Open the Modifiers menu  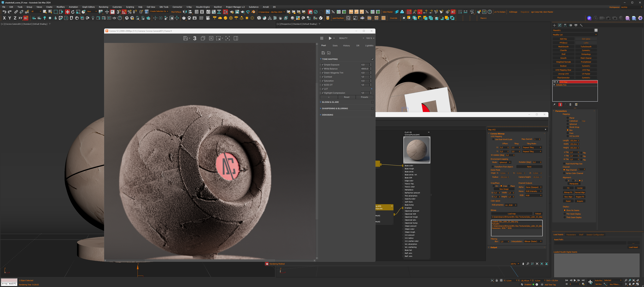click(61, 7)
